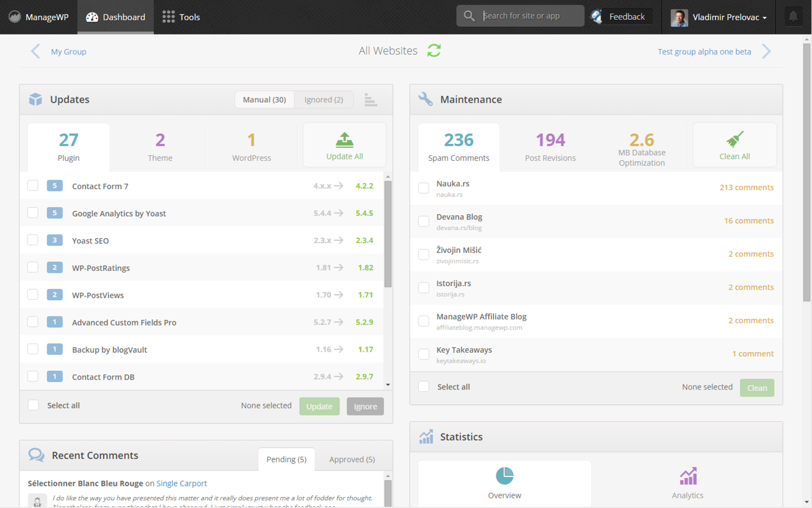
Task: Click the green refresh sync icon
Action: tap(434, 51)
